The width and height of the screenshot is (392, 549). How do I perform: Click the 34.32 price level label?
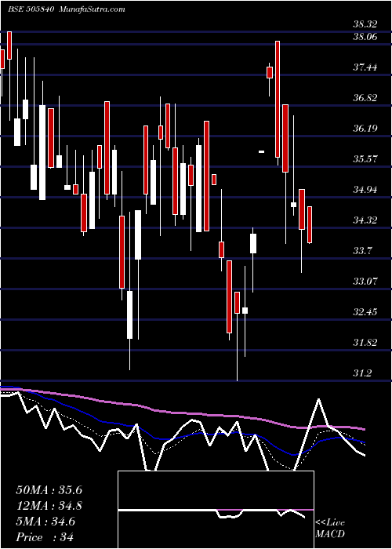click(x=365, y=220)
